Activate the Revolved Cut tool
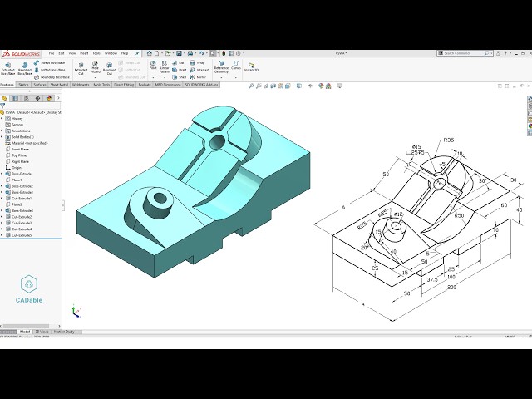532x399 pixels. [x=109, y=68]
